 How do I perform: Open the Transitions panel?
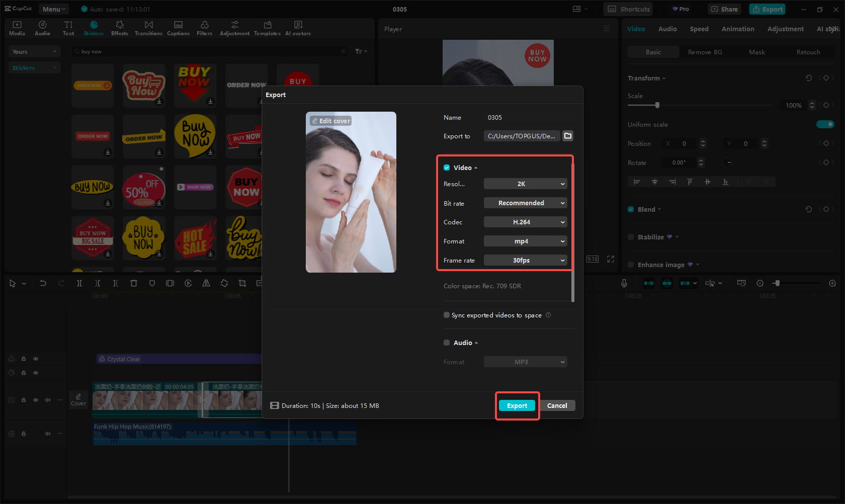pos(148,28)
